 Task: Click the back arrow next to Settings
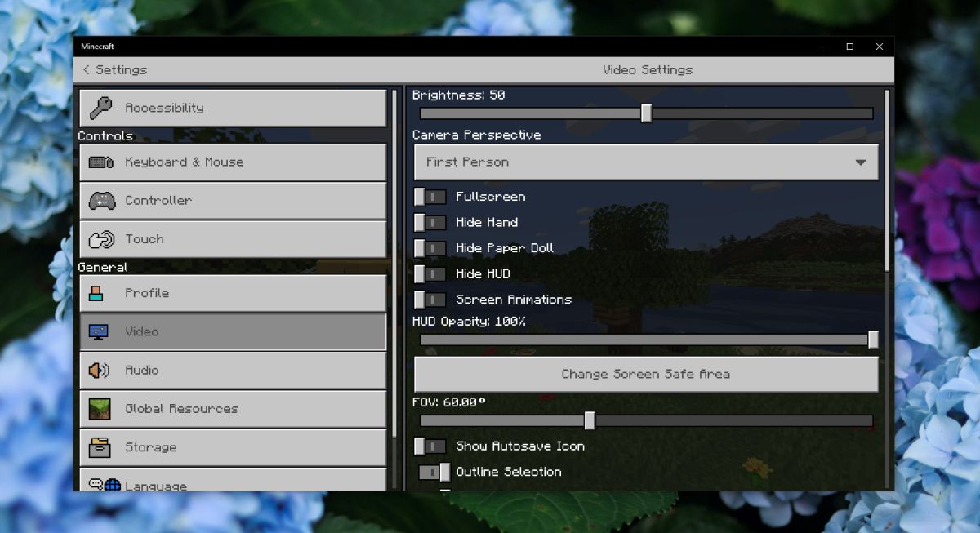pyautogui.click(x=87, y=70)
